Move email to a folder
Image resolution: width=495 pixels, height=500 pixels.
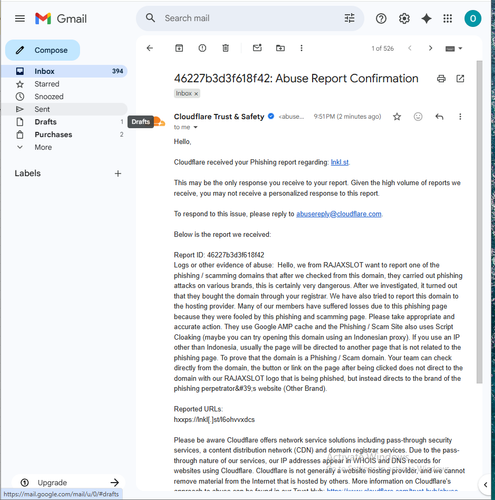click(280, 48)
